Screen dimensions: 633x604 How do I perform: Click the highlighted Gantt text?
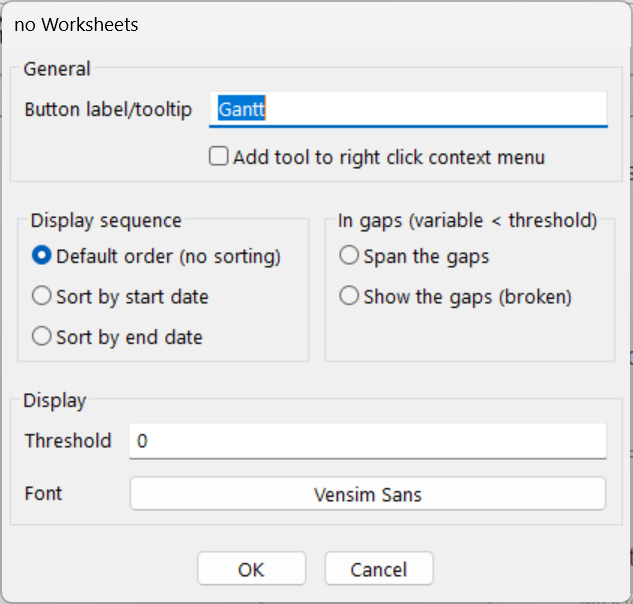241,110
